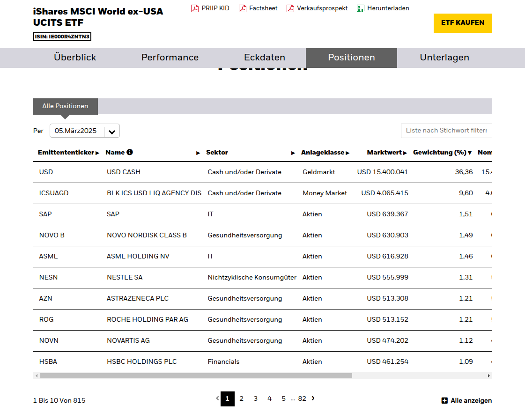
Task: Click the ASTRAZENECA PLC cell
Action: [x=138, y=299]
